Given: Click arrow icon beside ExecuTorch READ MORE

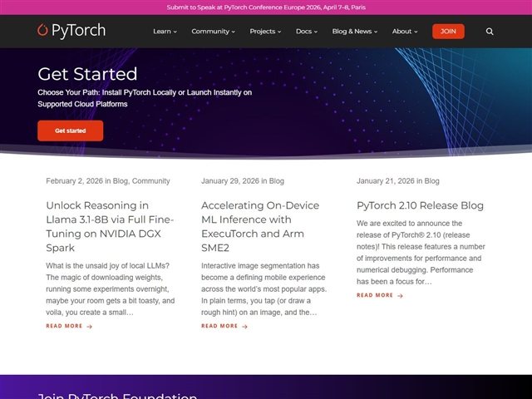Looking at the screenshot, I should tap(244, 327).
